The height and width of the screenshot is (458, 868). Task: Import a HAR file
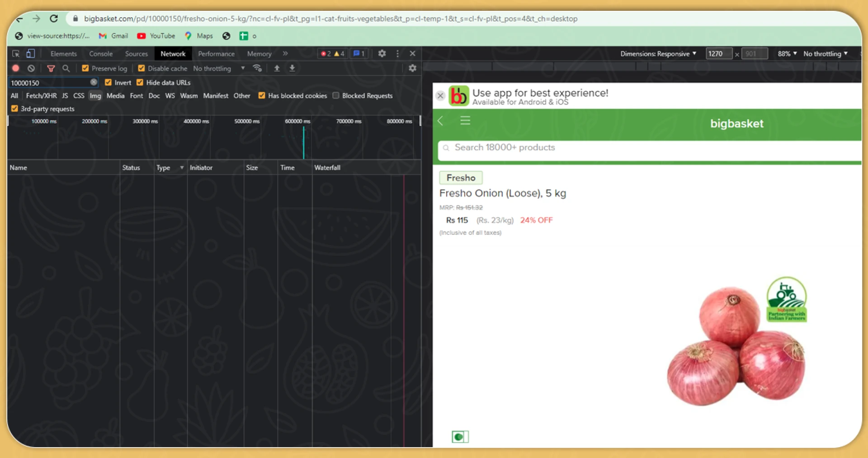276,68
